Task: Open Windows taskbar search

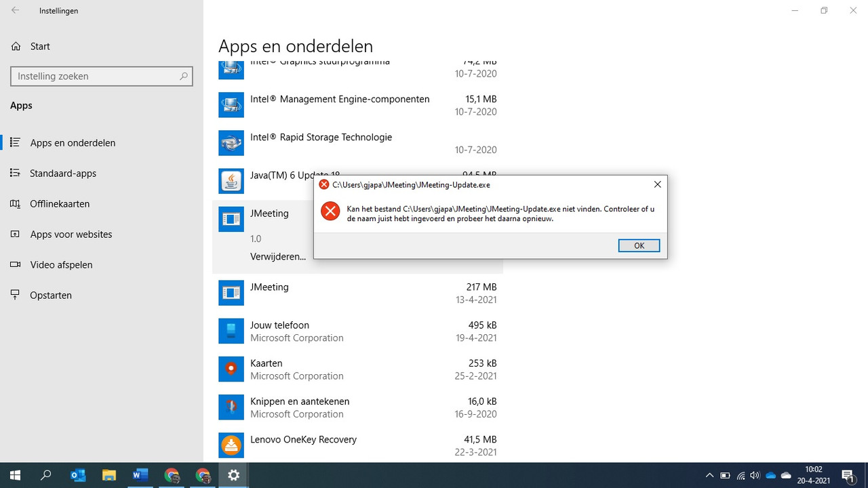Action: coord(46,475)
